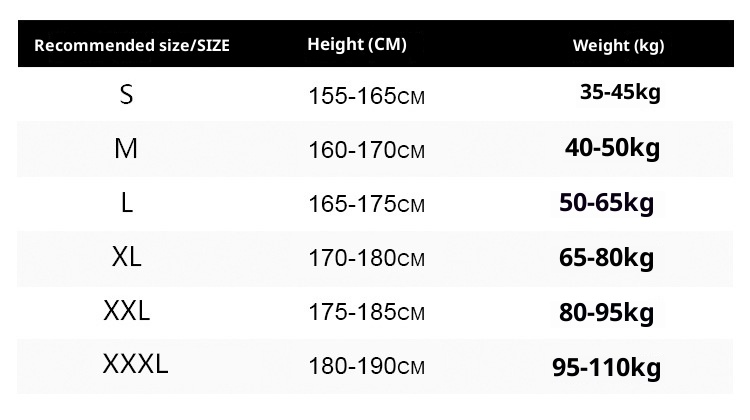
Task: Select the XL size cell
Action: tap(127, 257)
